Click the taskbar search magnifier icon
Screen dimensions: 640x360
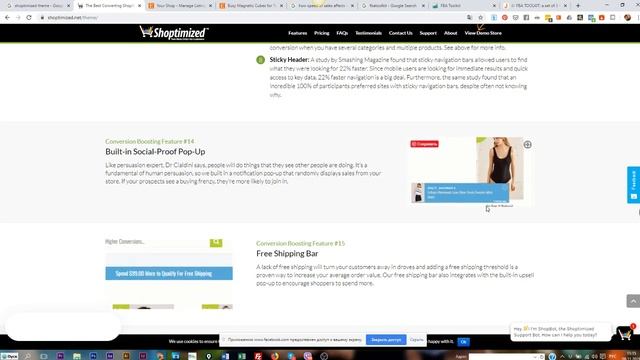27,356
